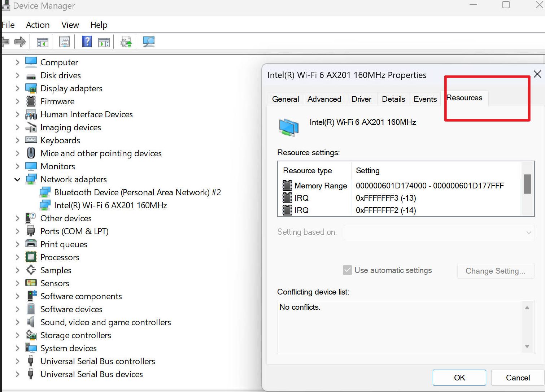545x392 pixels.
Task: Open the Action menu
Action: (x=38, y=25)
